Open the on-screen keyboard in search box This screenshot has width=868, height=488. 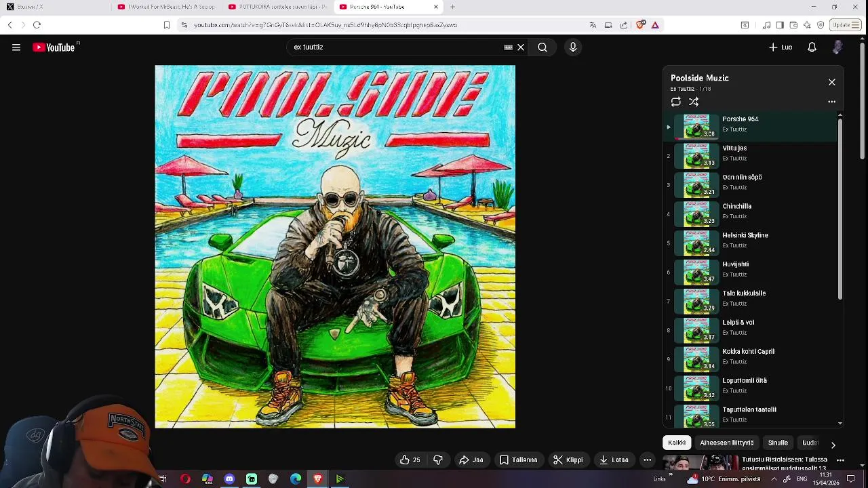coord(508,47)
